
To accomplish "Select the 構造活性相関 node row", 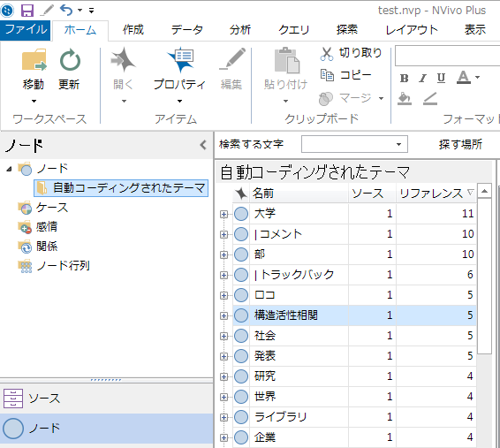I will pyautogui.click(x=354, y=315).
